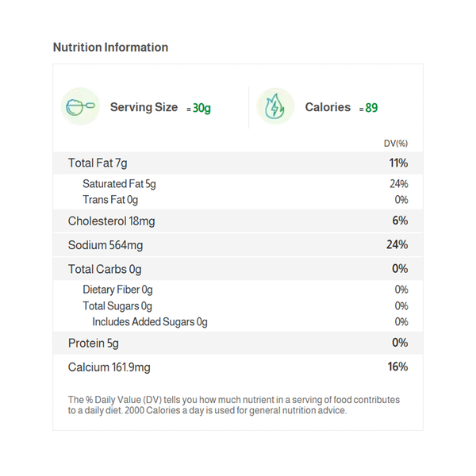
Task: Click the 89 calories value
Action: click(x=371, y=108)
